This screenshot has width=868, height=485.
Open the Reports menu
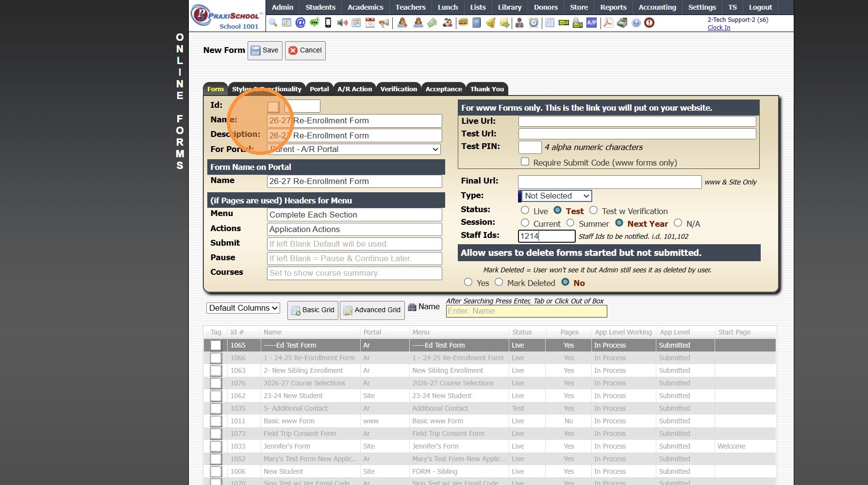pos(613,7)
